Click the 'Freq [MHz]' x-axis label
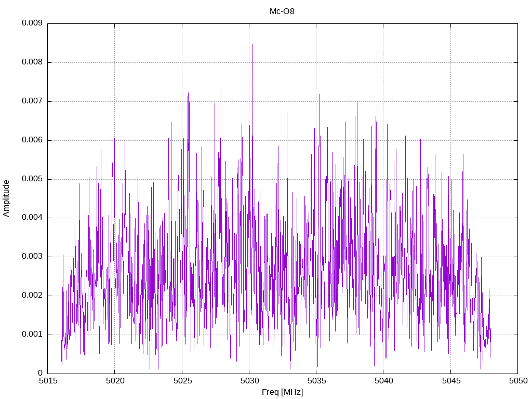Screen dimensions: 532x399 coord(282,392)
